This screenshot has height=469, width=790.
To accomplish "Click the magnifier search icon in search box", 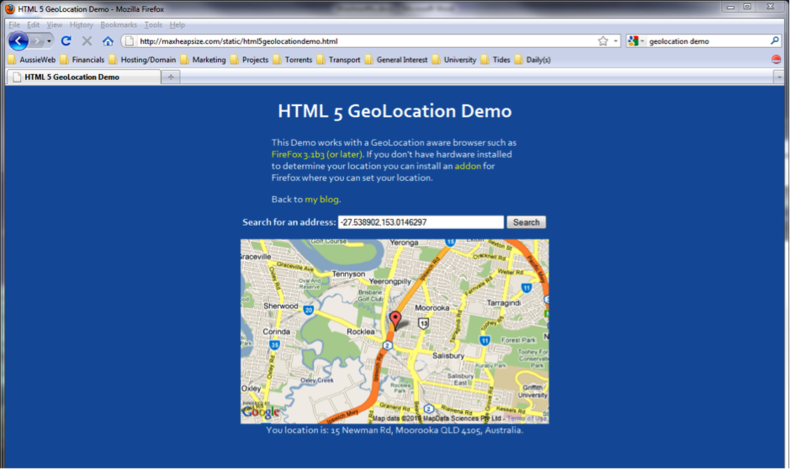I will click(x=774, y=41).
